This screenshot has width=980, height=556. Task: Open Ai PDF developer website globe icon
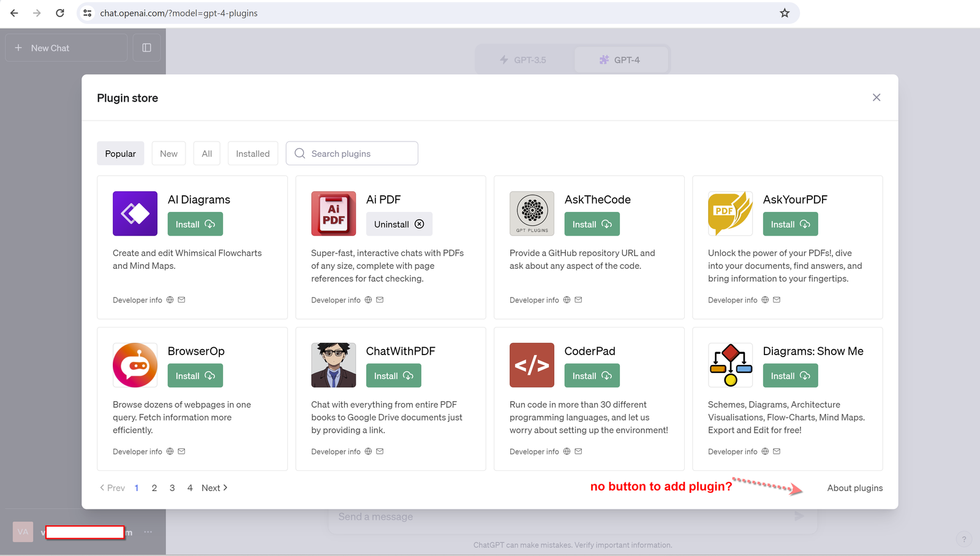click(368, 300)
